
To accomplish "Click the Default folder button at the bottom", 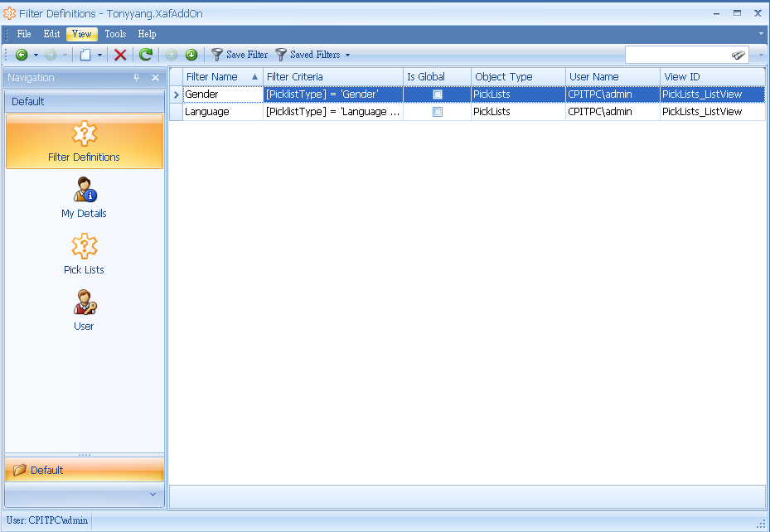I will (85, 470).
